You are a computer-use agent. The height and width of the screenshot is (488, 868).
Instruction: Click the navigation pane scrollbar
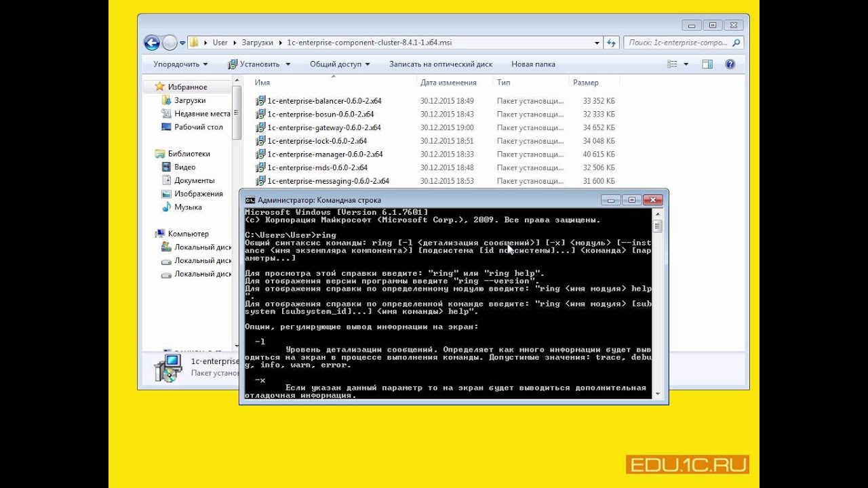click(x=237, y=112)
